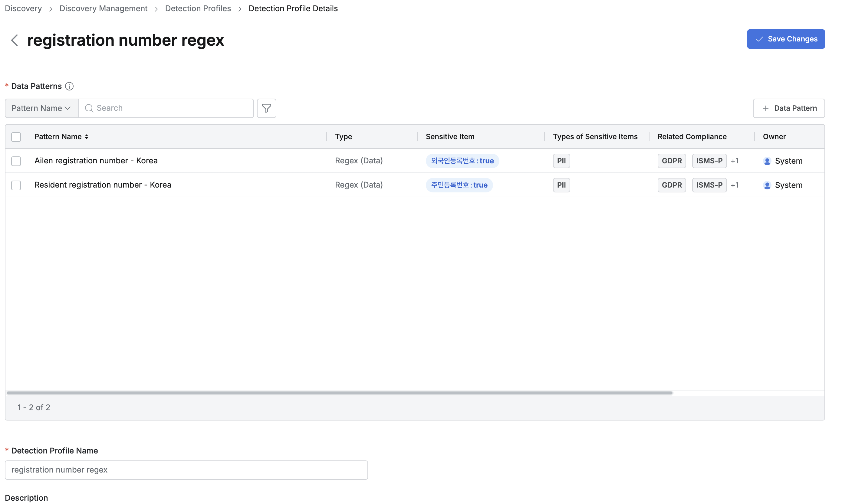842x504 pixels.
Task: Click the back arrow beside the page title
Action: tap(14, 40)
